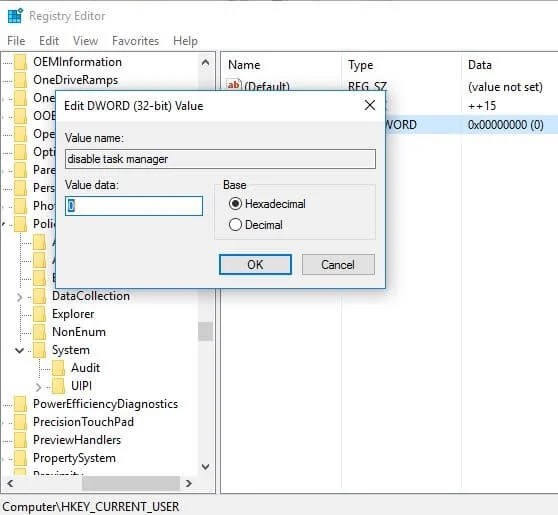This screenshot has height=515, width=558.
Task: Click the horizontal scroll left arrow
Action: [x=10, y=483]
